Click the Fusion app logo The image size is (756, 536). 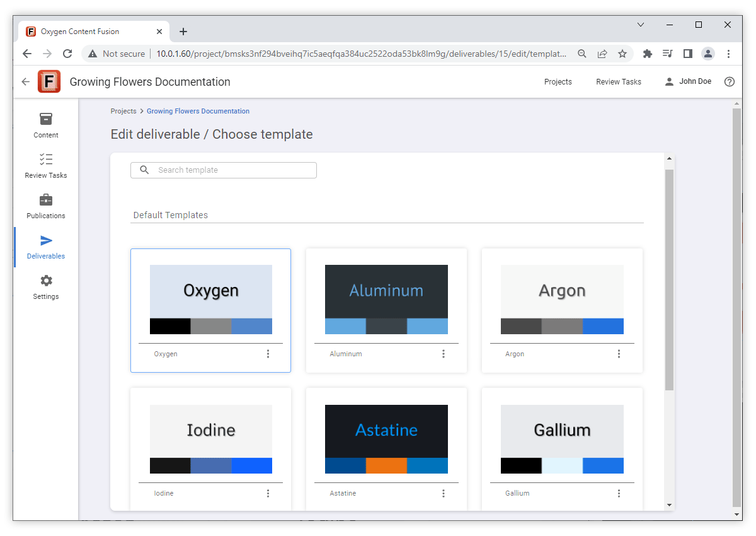[49, 82]
